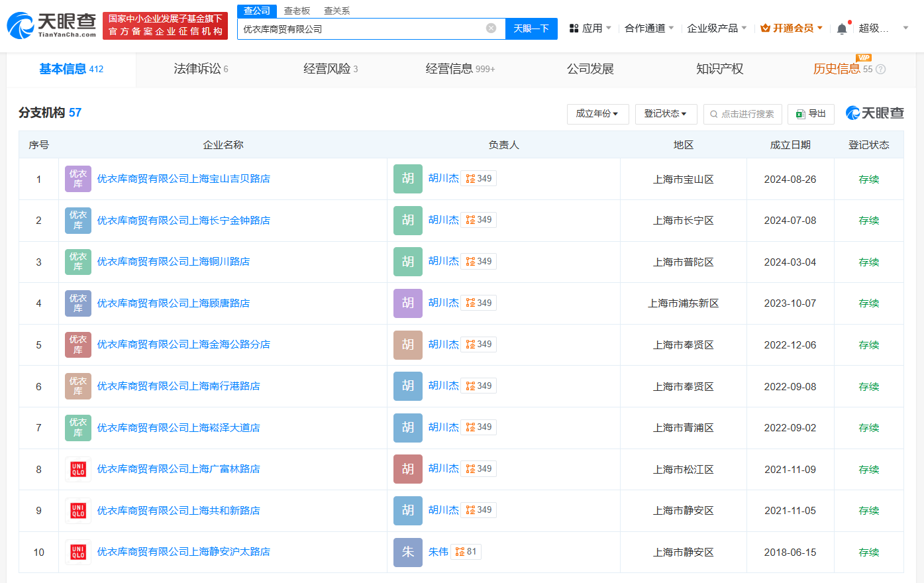Select the 查老板 search mode tab
This screenshot has width=924, height=583.
[297, 11]
